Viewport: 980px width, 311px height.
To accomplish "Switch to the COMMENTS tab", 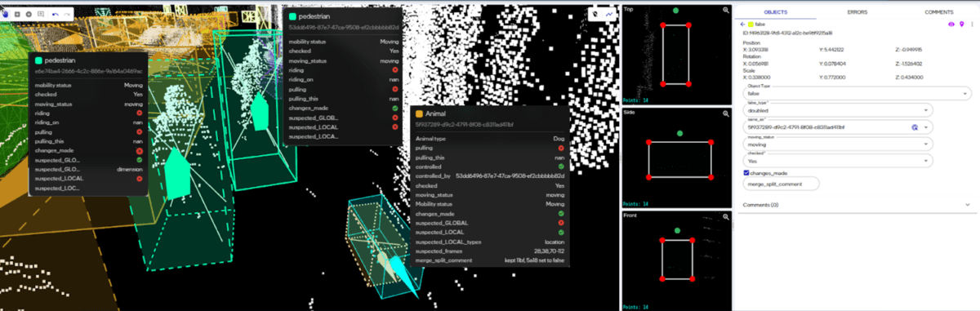I will click(x=938, y=12).
